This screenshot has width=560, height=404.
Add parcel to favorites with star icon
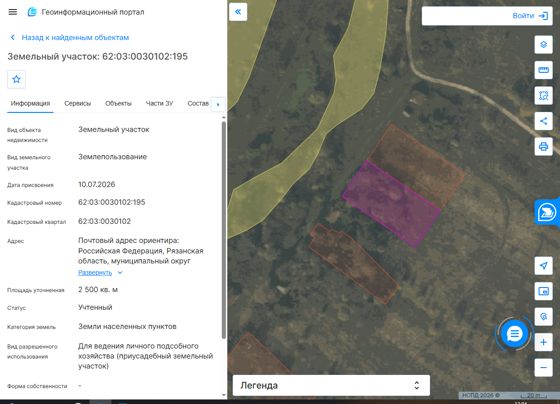16,79
